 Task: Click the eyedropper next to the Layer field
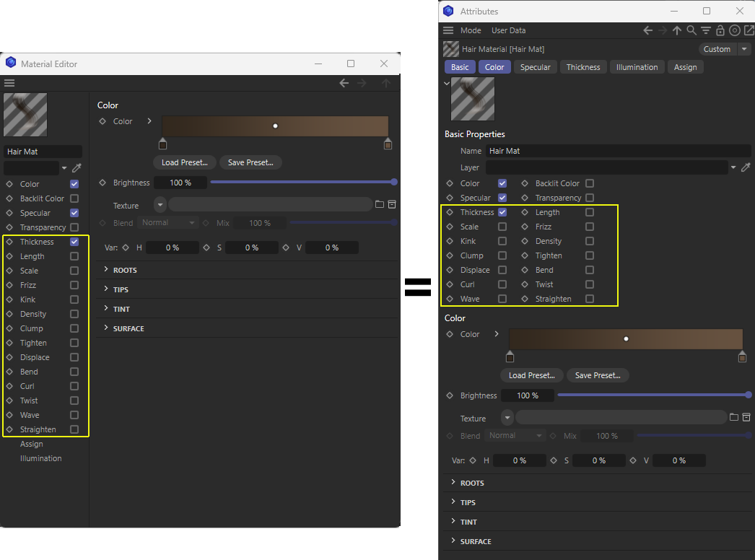[x=744, y=166]
